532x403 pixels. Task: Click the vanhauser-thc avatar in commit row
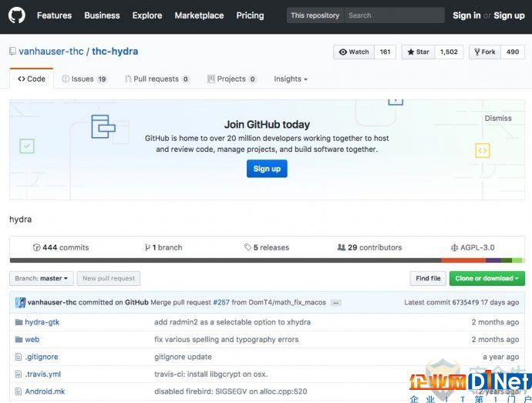click(x=20, y=302)
